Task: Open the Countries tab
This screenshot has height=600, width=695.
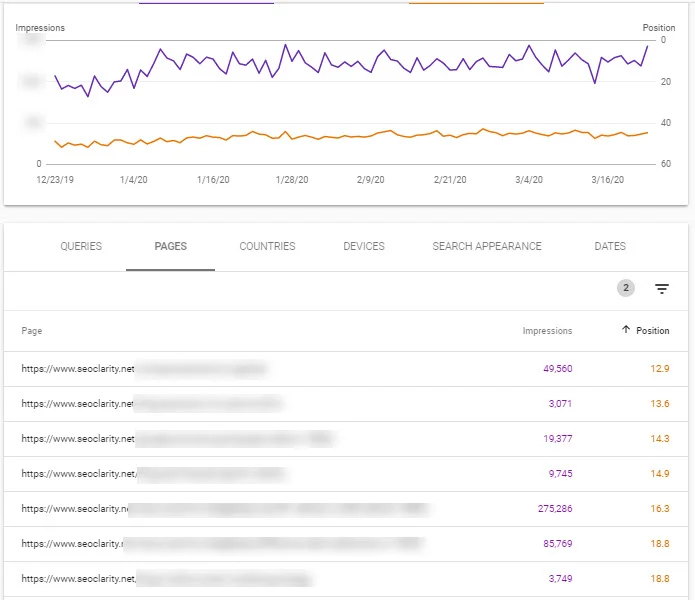Action: pos(267,246)
